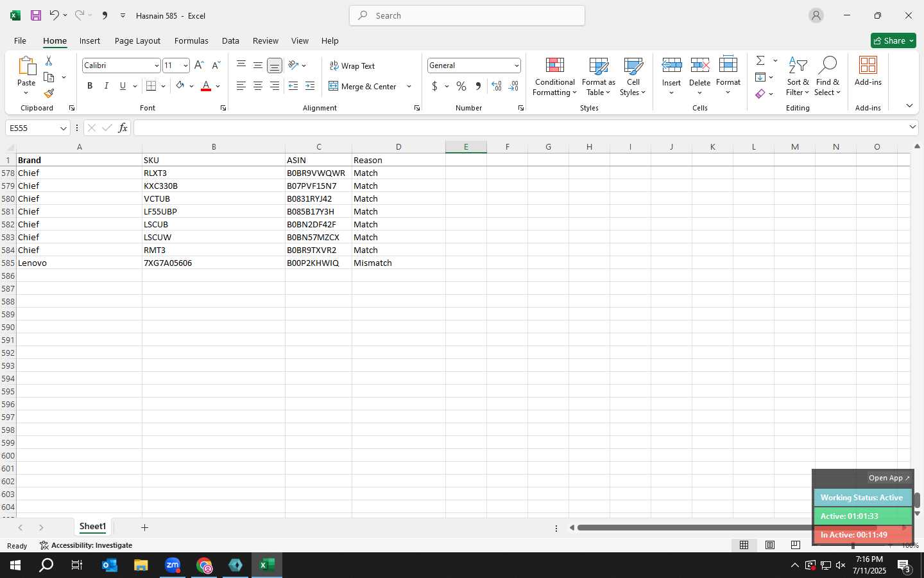Click Accessibility: Investigate in status bar
This screenshot has width=924, height=578.
coord(86,545)
